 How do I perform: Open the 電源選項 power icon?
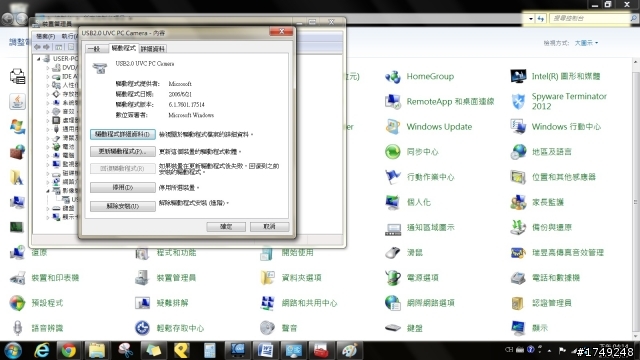click(x=393, y=278)
